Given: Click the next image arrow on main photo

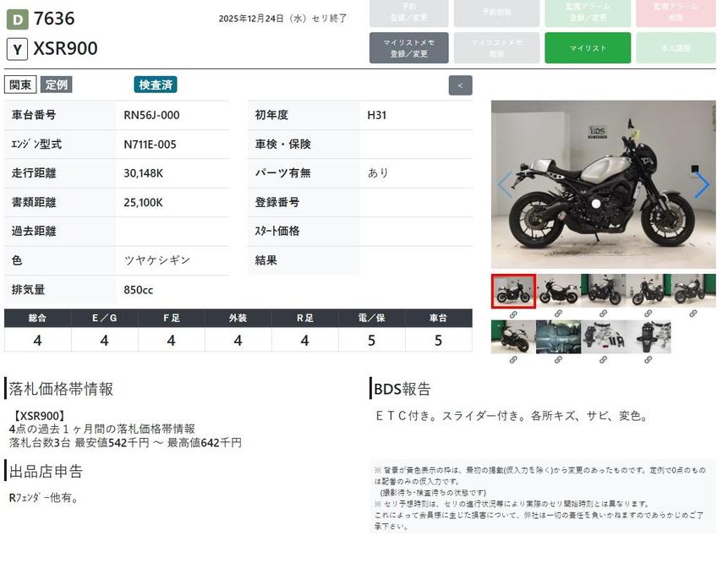Looking at the screenshot, I should click(x=701, y=185).
